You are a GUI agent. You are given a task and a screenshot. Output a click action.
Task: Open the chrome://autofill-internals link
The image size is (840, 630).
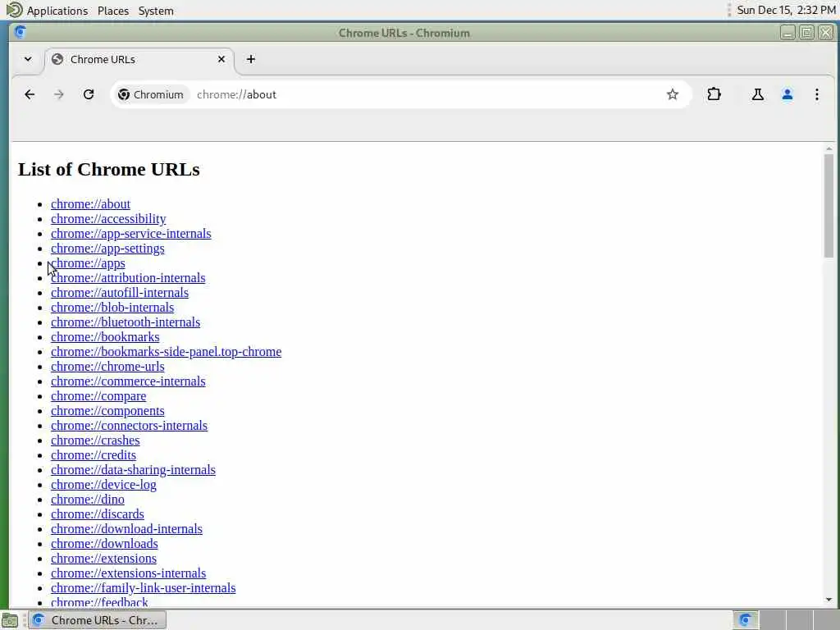point(120,293)
